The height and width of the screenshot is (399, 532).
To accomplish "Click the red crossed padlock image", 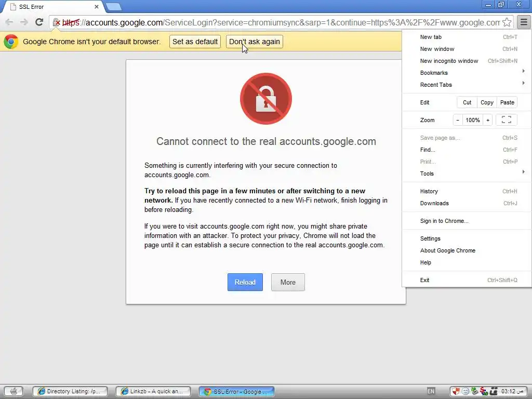I will (265, 99).
